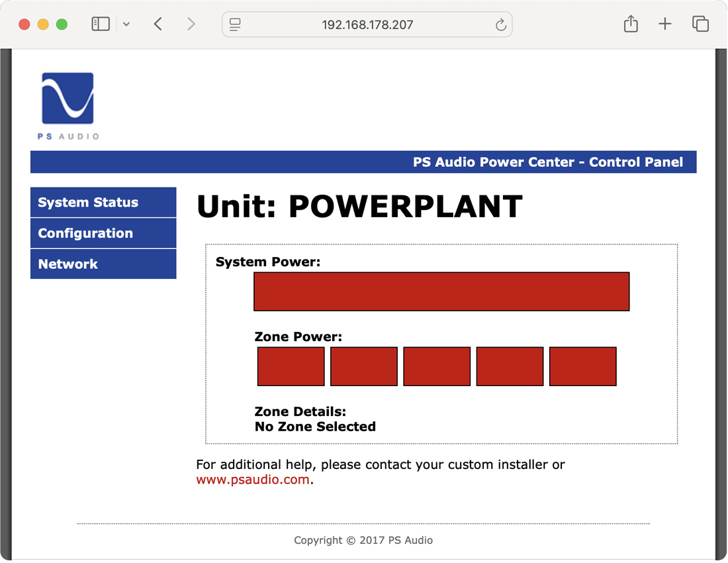
Task: Click the Zone Details: label
Action: [x=300, y=411]
